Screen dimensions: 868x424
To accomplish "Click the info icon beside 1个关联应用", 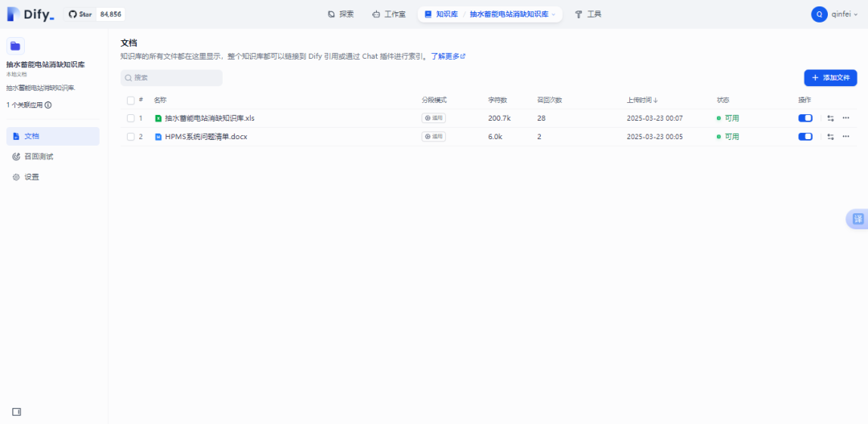I will (x=49, y=105).
